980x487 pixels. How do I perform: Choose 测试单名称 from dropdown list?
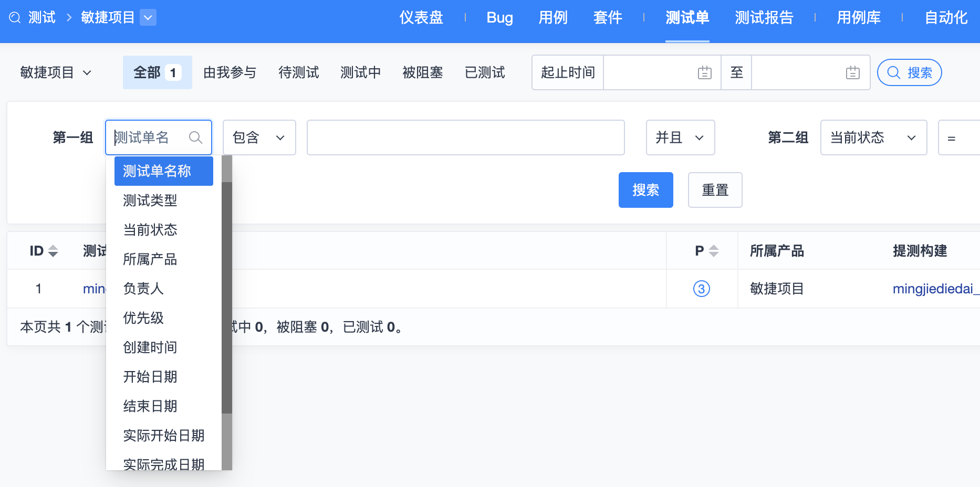[x=164, y=171]
